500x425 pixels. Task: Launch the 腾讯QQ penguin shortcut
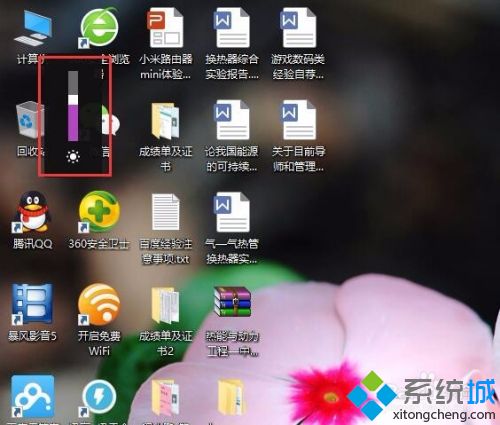[x=32, y=212]
